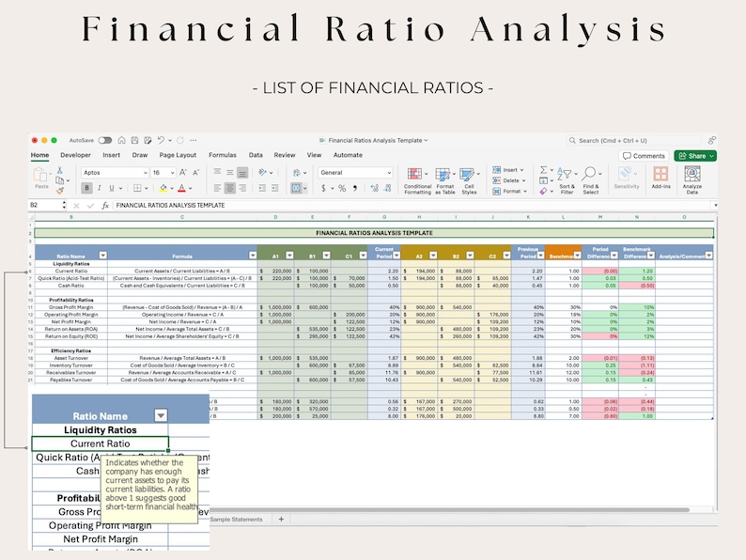Click the percent style icon
The height and width of the screenshot is (560, 746).
point(342,189)
